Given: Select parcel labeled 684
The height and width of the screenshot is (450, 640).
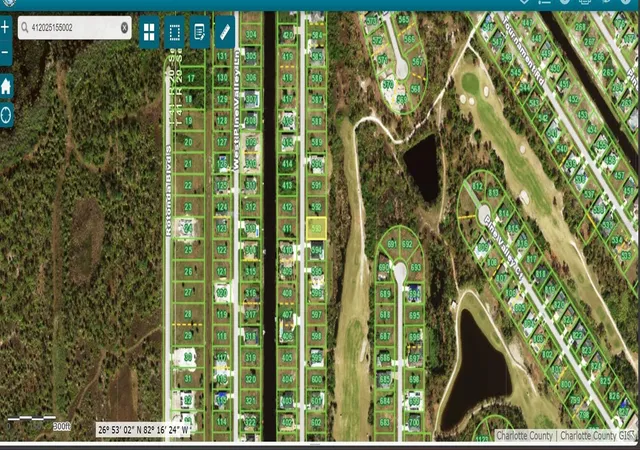Looking at the screenshot, I should pyautogui.click(x=385, y=401).
